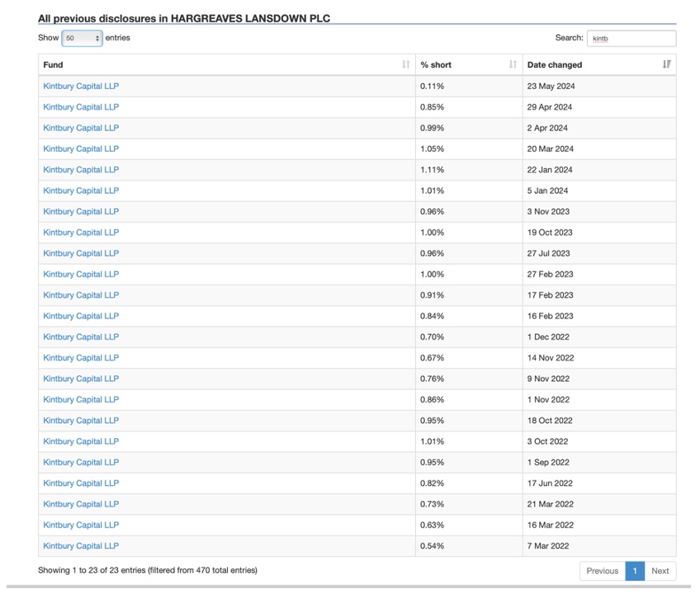Open Kintbury Capital LLP link dated 19 Oct 2023
The image size is (700, 598).
point(81,233)
